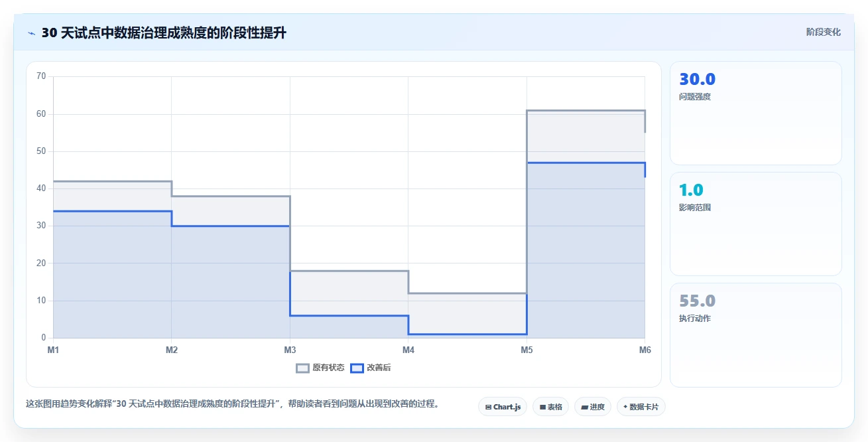Click the M1 axis label
This screenshot has height=442, width=868.
pyautogui.click(x=53, y=350)
